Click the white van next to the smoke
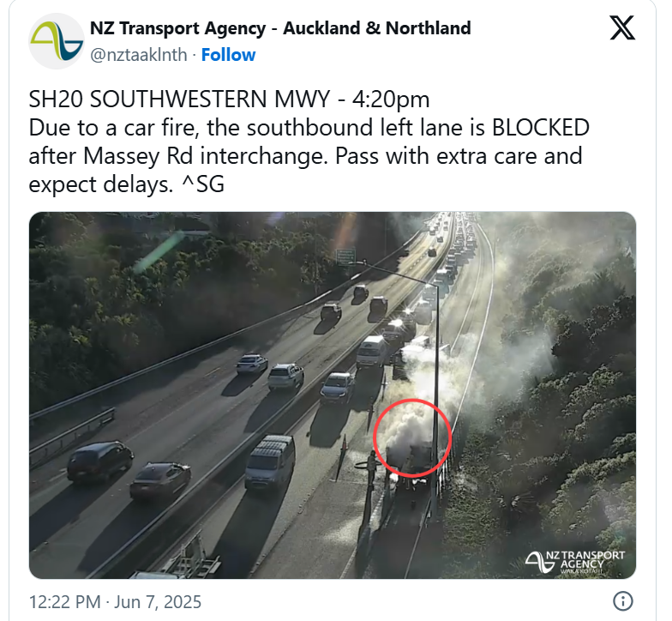This screenshot has height=621, width=672. (x=372, y=351)
